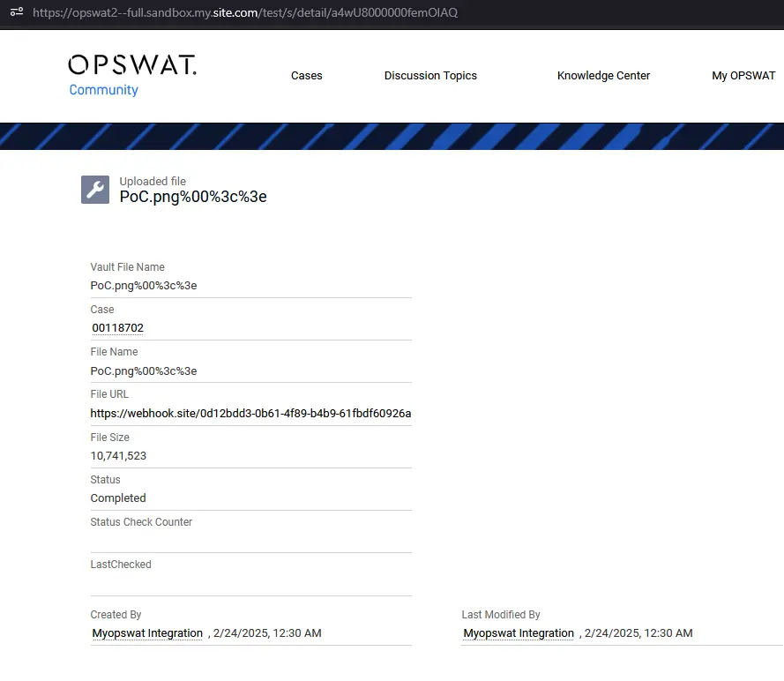
Task: Click the File Size label
Action: coord(109,438)
